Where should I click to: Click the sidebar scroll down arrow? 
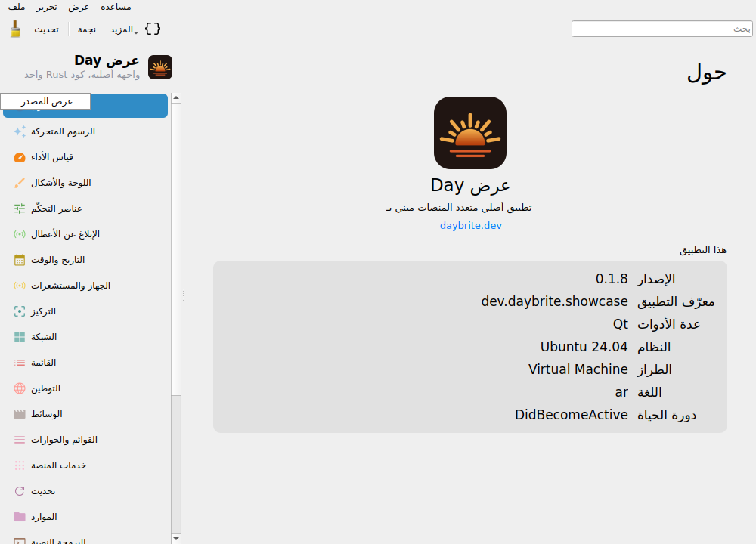click(x=176, y=539)
